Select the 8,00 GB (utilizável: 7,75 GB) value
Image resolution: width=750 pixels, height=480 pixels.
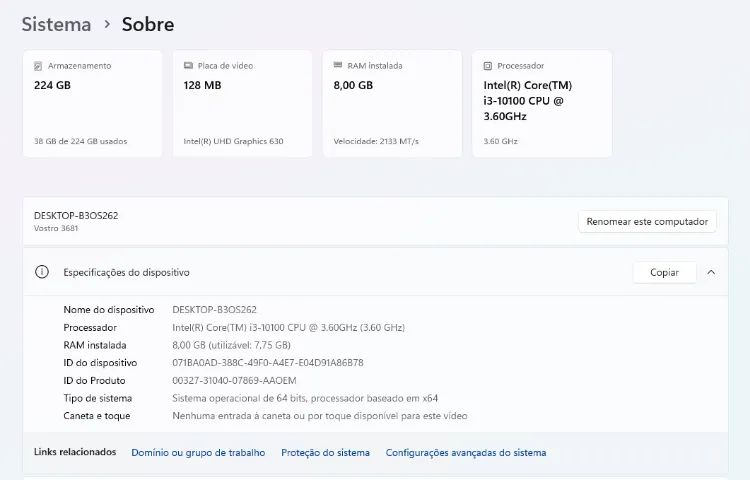(232, 345)
